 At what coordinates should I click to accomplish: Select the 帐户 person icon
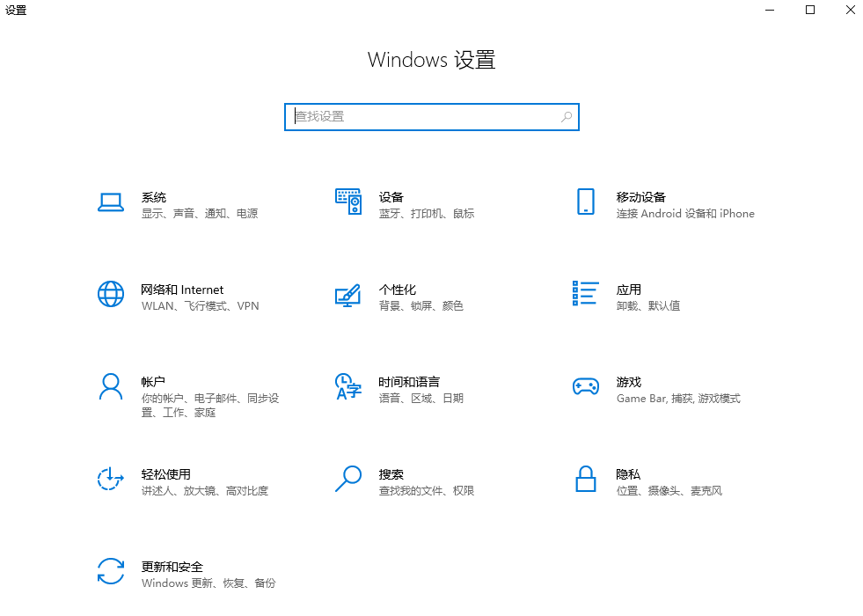point(111,385)
